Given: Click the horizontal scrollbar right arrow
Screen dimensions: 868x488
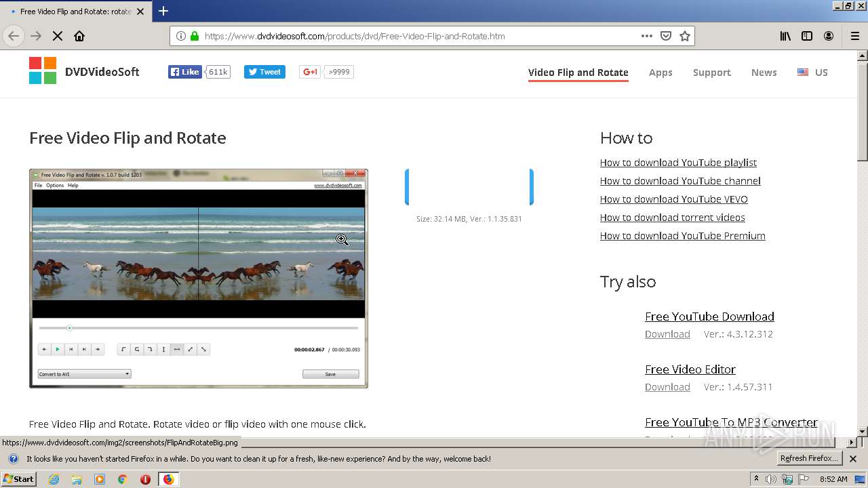Looking at the screenshot, I should pyautogui.click(x=852, y=442).
